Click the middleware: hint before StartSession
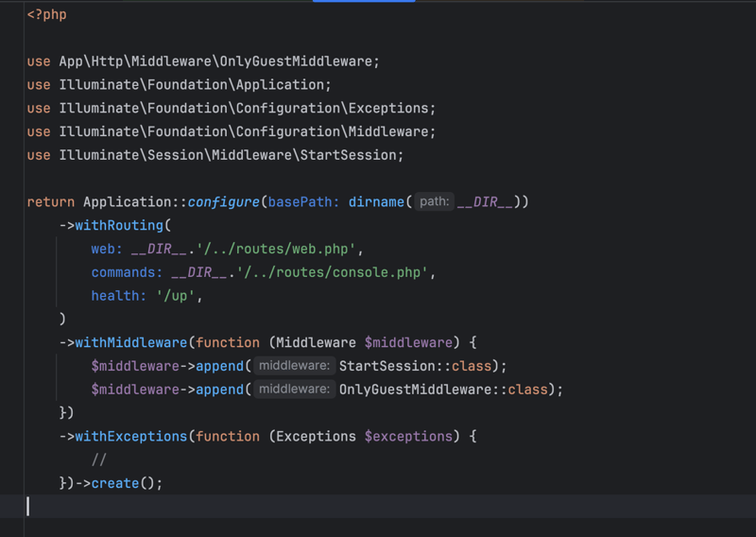The image size is (756, 537). (295, 366)
